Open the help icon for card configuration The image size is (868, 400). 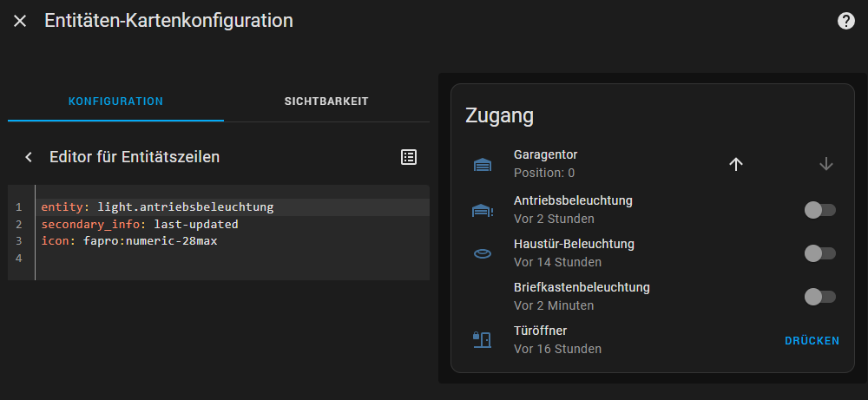click(x=846, y=21)
